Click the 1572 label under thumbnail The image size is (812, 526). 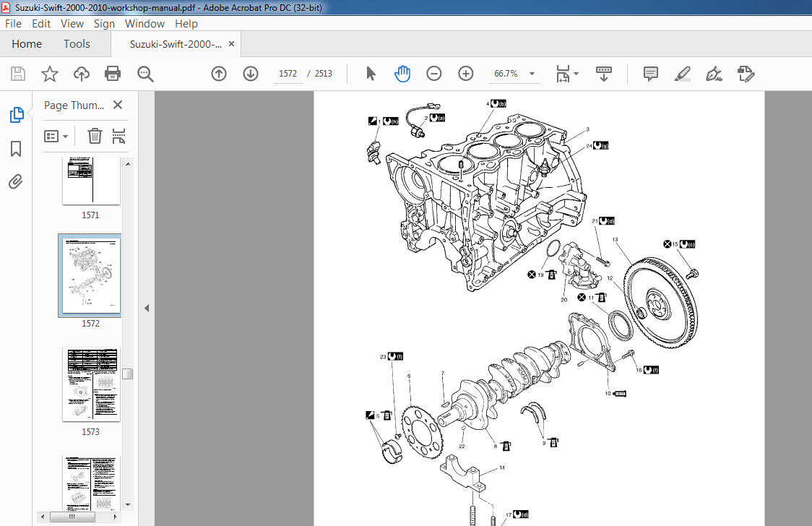click(90, 324)
